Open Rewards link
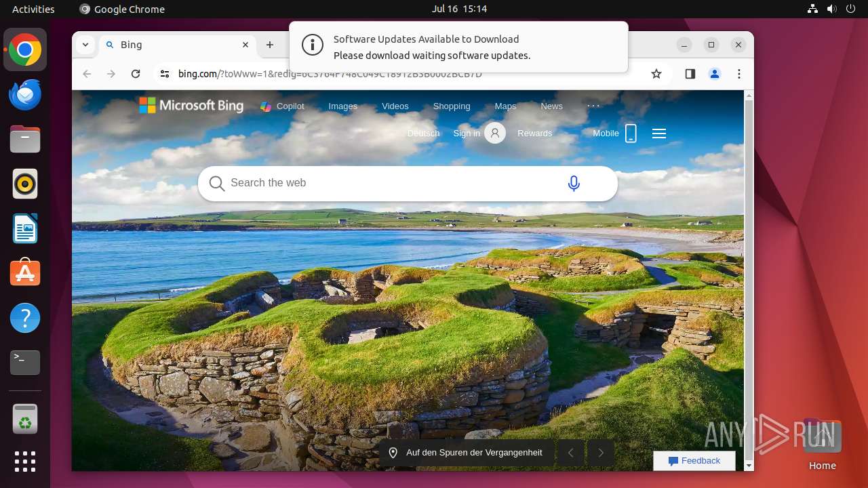This screenshot has width=868, height=488. (x=535, y=134)
